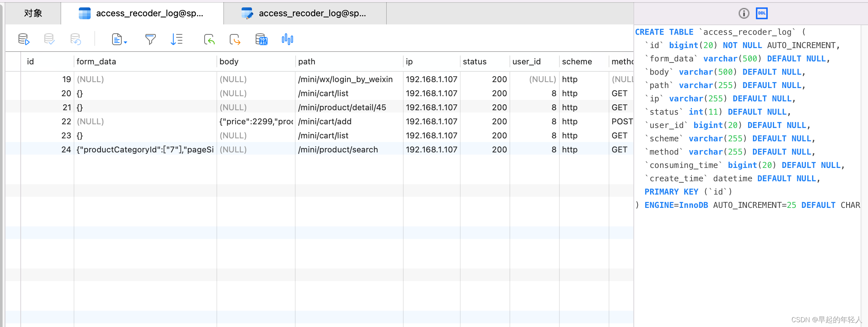
Task: Select the id cell with value 22
Action: pos(47,121)
